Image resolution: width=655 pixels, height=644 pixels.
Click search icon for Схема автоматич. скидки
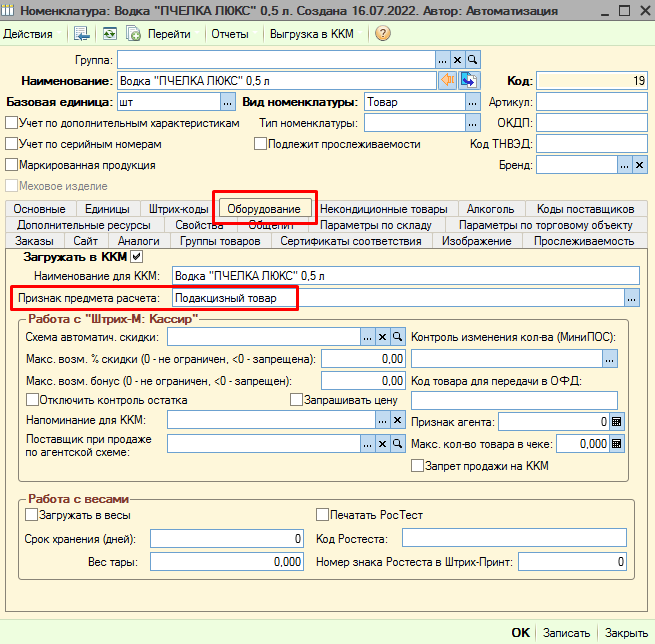point(397,337)
